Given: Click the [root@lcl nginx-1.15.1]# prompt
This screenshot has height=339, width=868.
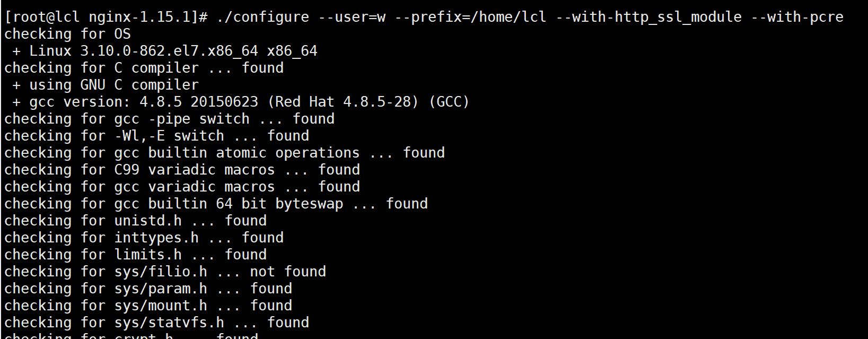Looking at the screenshot, I should pos(106,18).
